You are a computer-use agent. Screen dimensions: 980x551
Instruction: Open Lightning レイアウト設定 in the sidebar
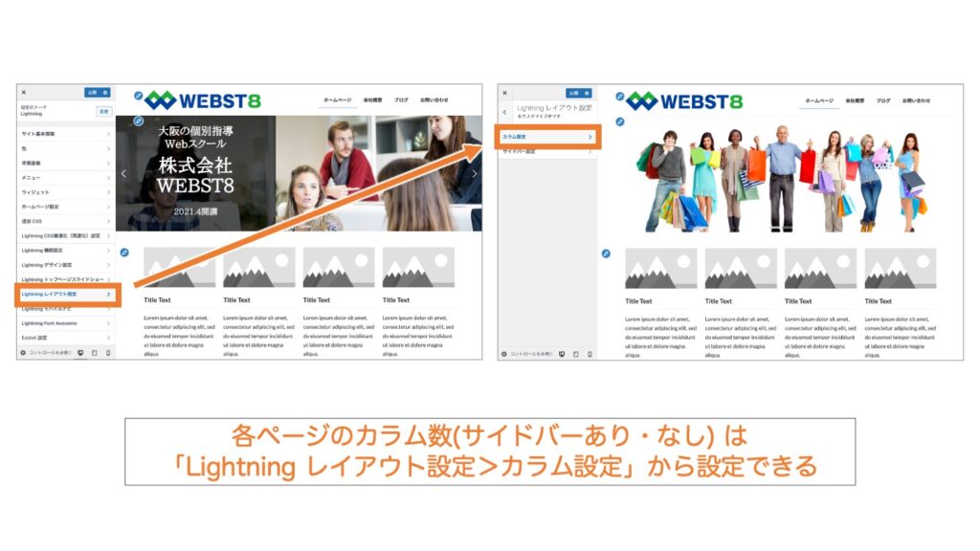(56, 294)
